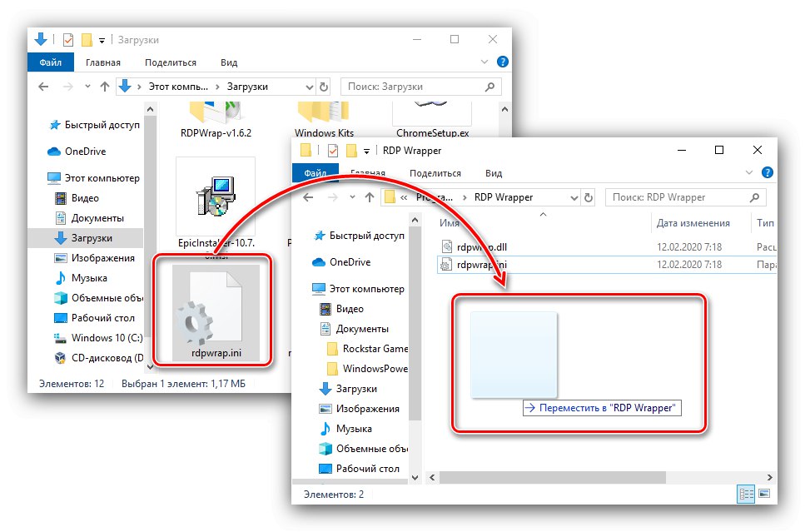The image size is (805, 532).
Task: Select Объемные объекты in RDP Wrapper sidebar
Action: pyautogui.click(x=364, y=449)
